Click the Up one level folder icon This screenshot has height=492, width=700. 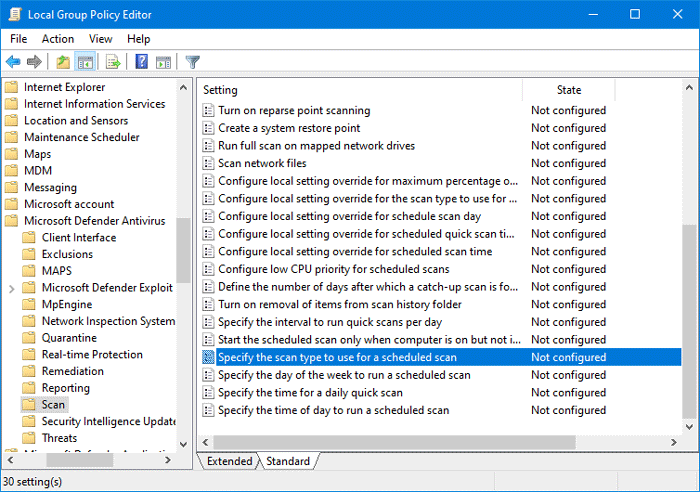point(63,62)
